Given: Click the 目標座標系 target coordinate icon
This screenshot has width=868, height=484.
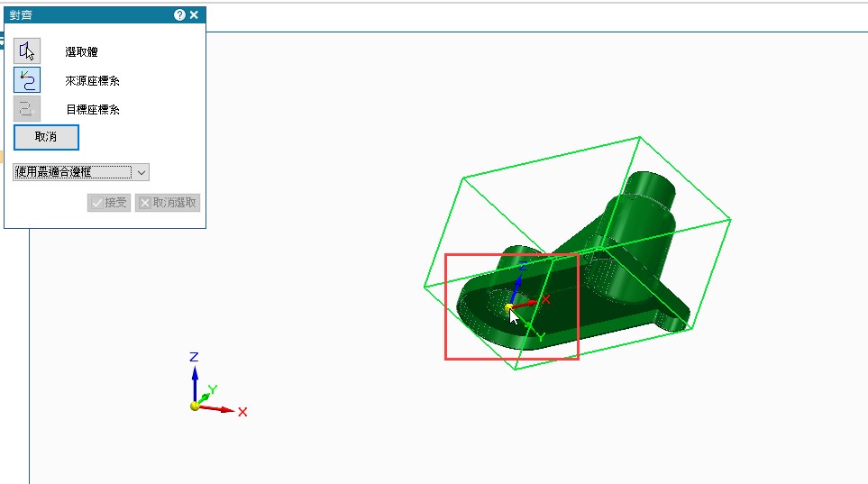Looking at the screenshot, I should pyautogui.click(x=26, y=108).
